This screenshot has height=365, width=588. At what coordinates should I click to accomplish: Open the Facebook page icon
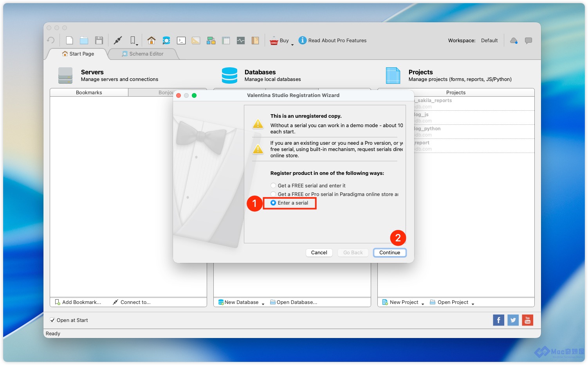[498, 320]
